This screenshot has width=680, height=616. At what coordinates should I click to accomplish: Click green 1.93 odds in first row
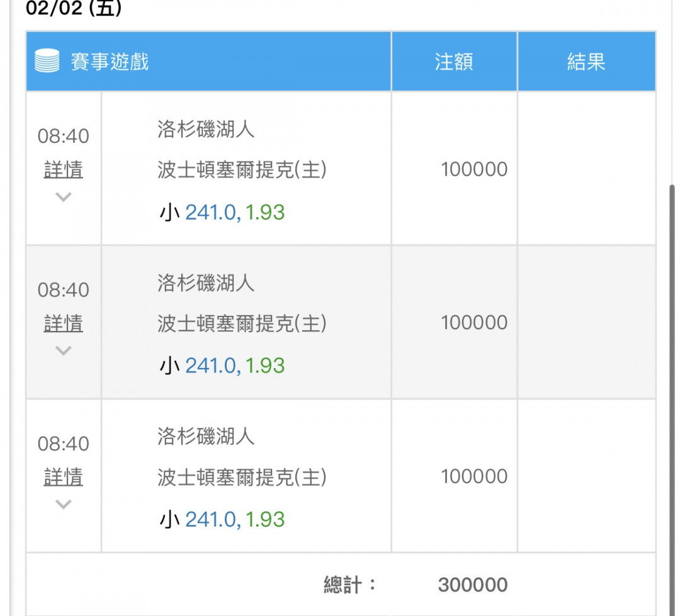[x=265, y=213]
